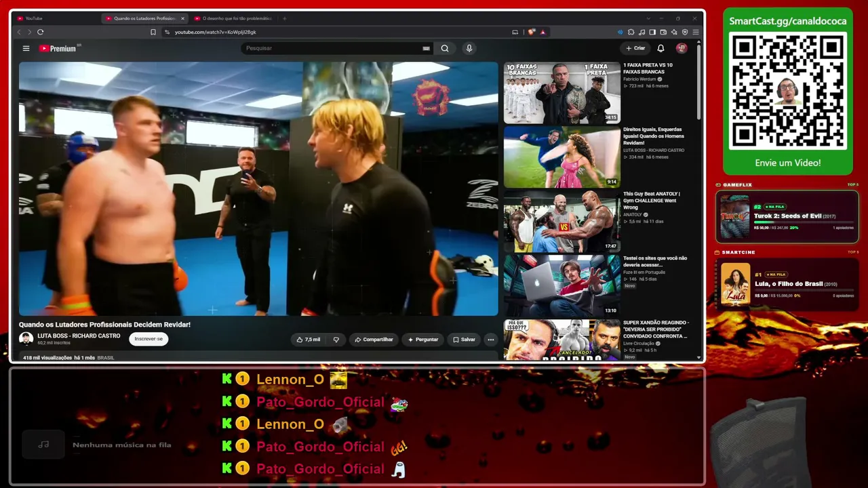This screenshot has height=488, width=868.
Task: Open 'This Guy Beat ANATOLY' video thumbnail
Action: point(561,222)
